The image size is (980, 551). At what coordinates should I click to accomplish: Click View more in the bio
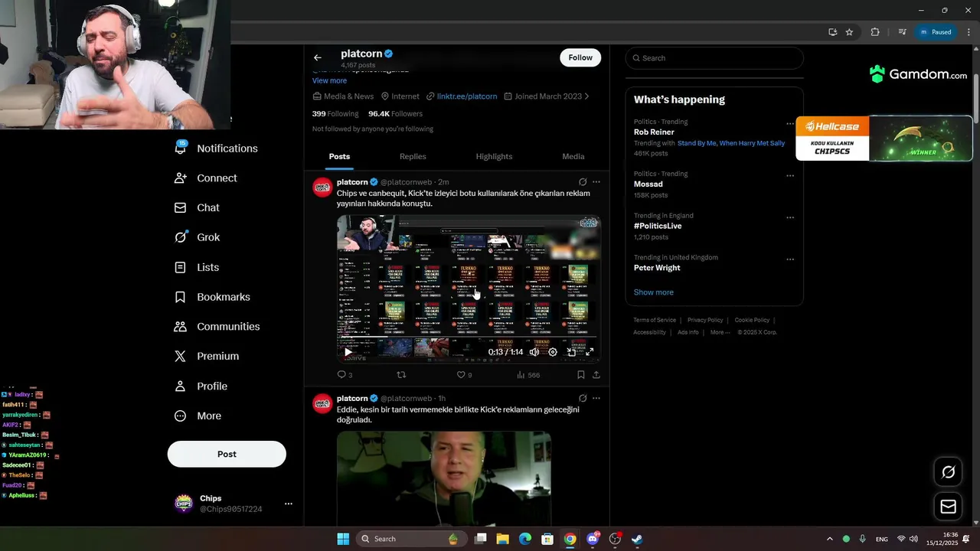[x=329, y=80]
